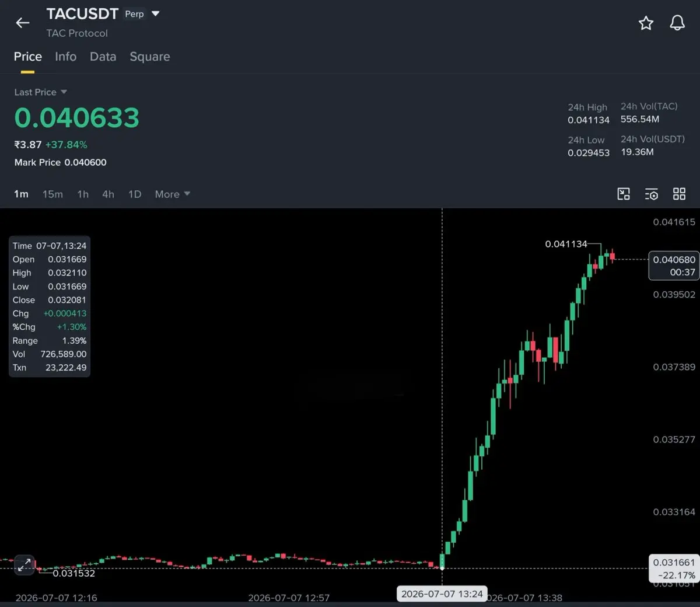Open the Data tab
Viewport: 700px width, 607px height.
pyautogui.click(x=103, y=57)
